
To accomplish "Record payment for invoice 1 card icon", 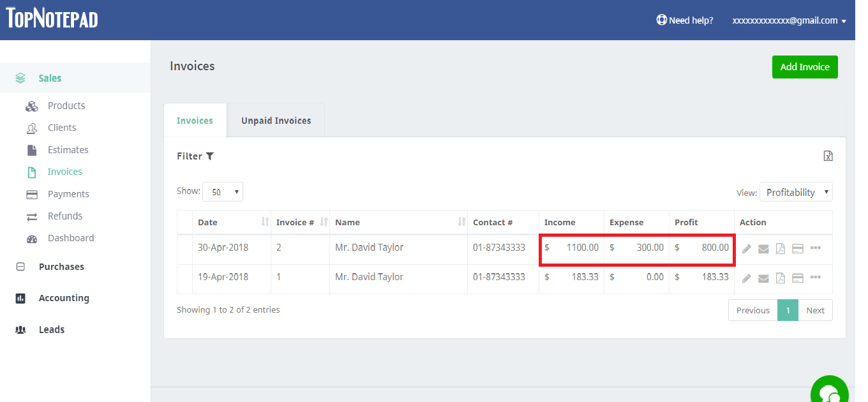I will (x=797, y=278).
